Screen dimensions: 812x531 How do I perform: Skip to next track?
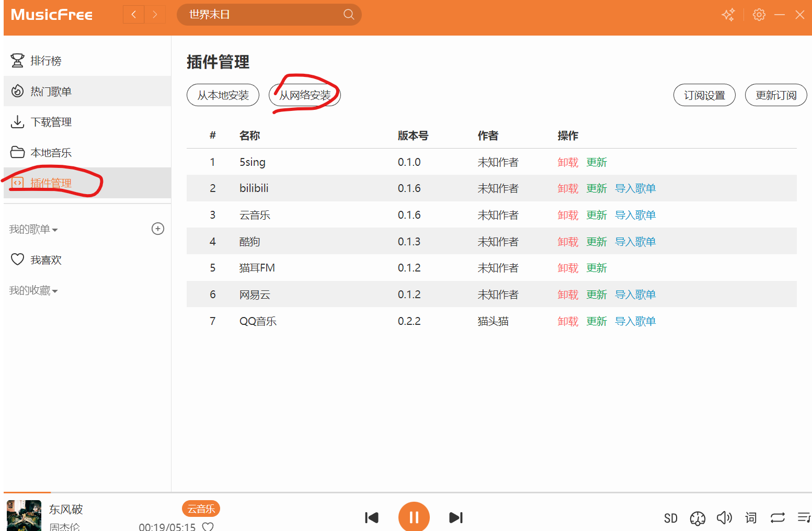(x=456, y=518)
